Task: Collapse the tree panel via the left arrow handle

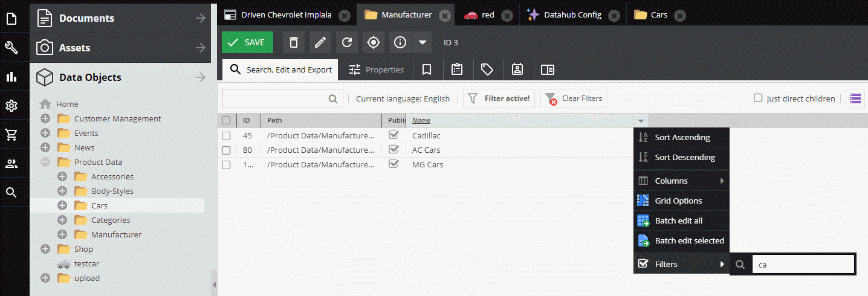Action: [213, 285]
